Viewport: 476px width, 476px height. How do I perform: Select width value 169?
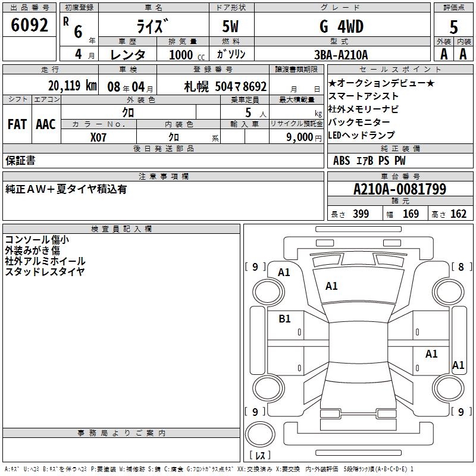pos(411,214)
